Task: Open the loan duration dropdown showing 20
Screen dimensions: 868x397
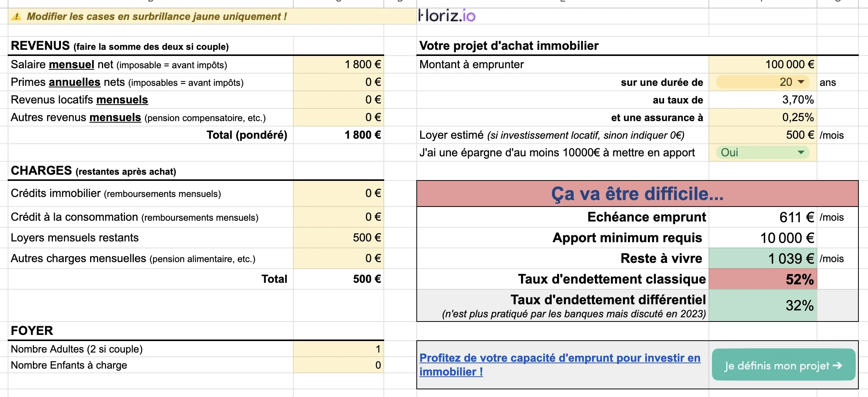Action: tap(801, 82)
